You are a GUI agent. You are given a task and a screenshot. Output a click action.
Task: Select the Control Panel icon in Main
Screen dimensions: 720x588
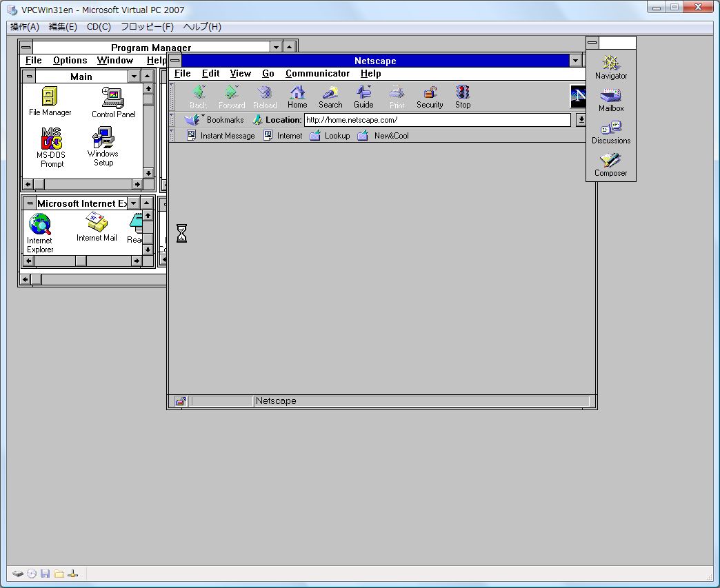[x=113, y=102]
